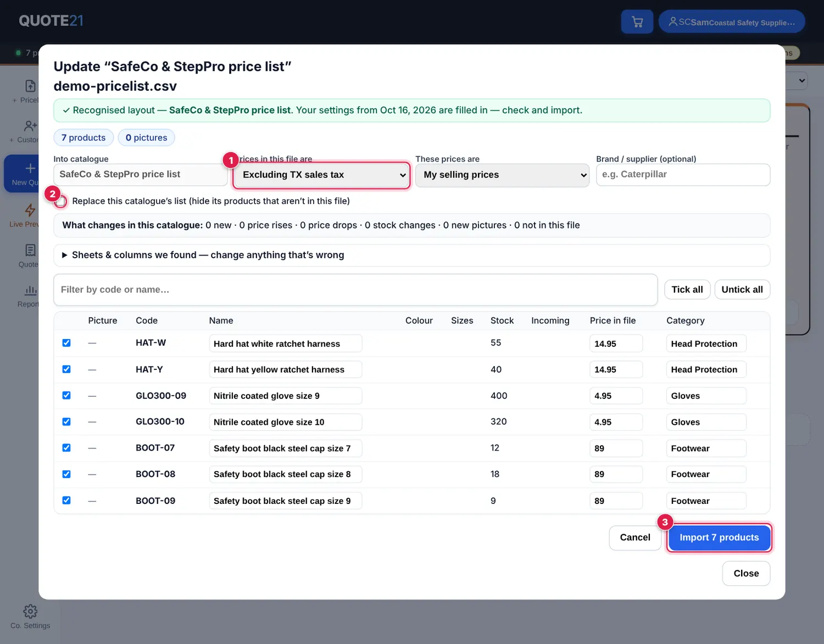
Task: Click the 7 products pill
Action: point(83,137)
